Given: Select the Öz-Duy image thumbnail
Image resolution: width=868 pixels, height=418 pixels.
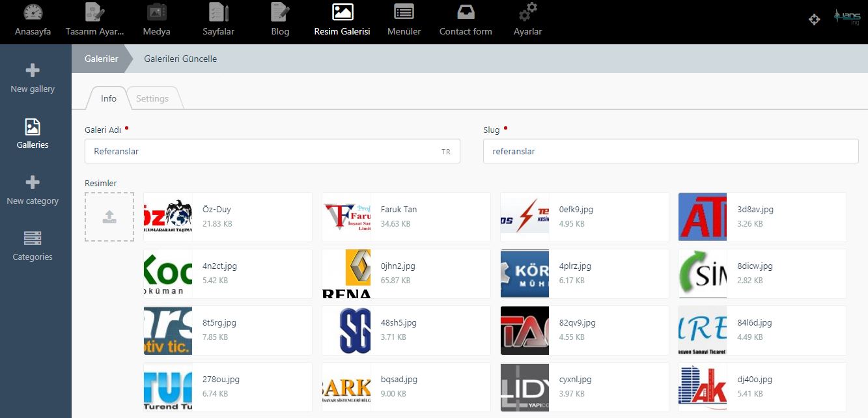Looking at the screenshot, I should [168, 217].
